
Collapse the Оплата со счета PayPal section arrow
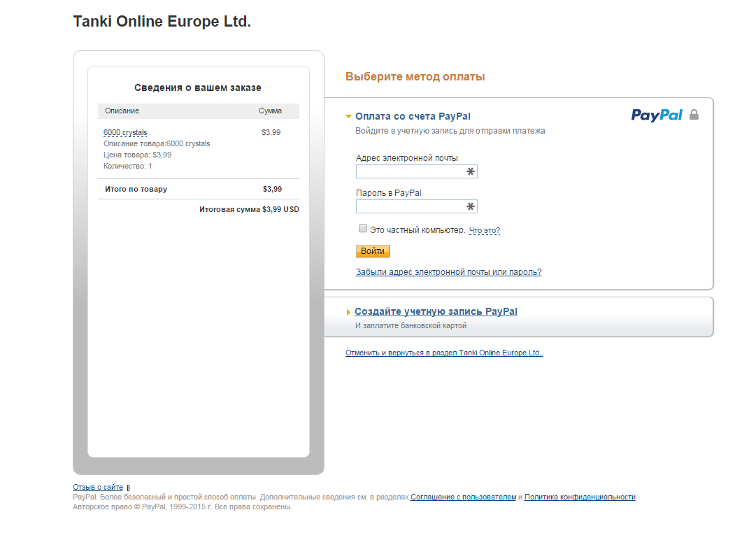[x=348, y=116]
